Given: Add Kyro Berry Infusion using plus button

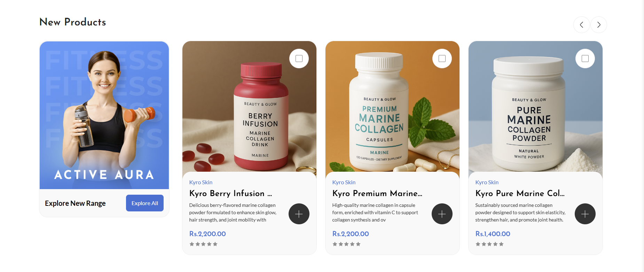Looking at the screenshot, I should [x=299, y=214].
